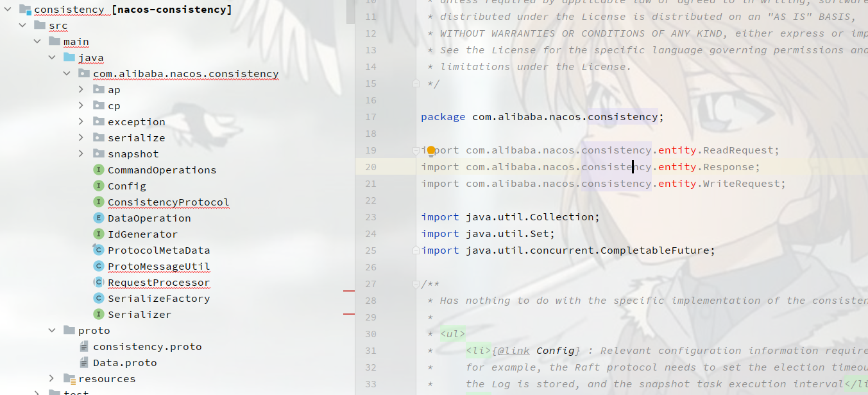Click the CommandOperations interface icon
Image resolution: width=868 pixels, height=395 pixels.
[x=98, y=170]
